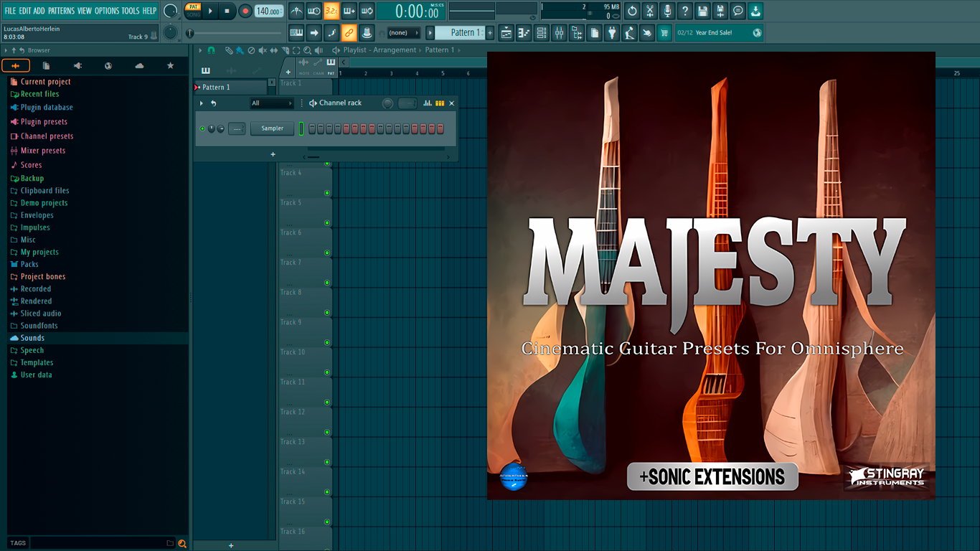This screenshot has height=551, width=980.
Task: Toggle countdown before recording
Action: (x=331, y=11)
